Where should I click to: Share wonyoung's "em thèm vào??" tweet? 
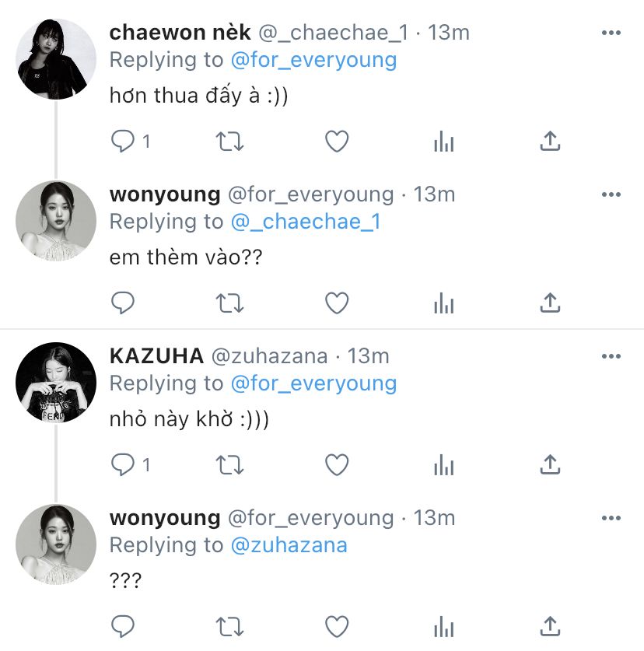coord(550,303)
